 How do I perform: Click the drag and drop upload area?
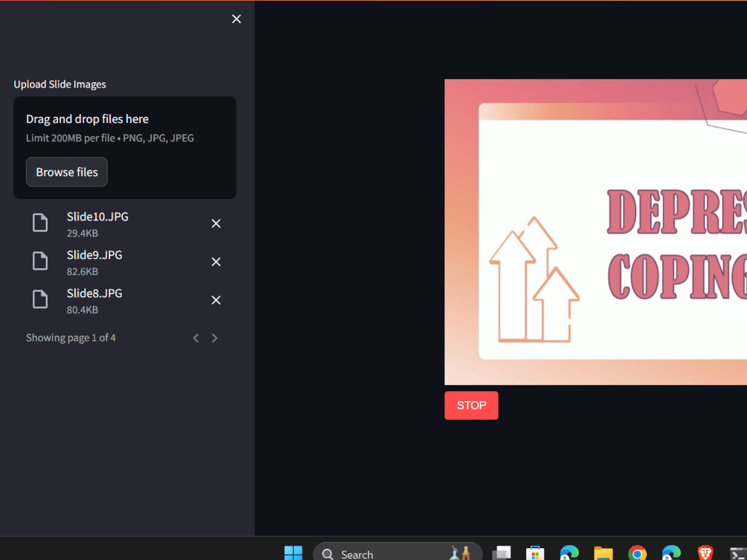[124, 147]
